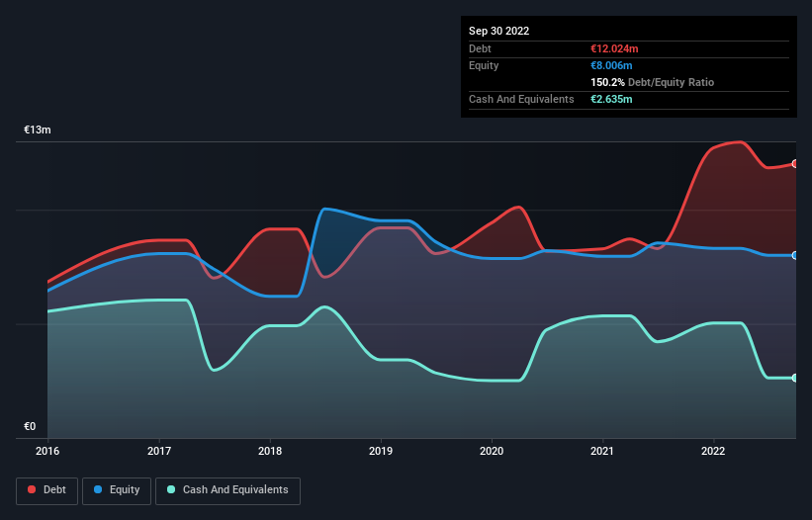Click the Equity label in tooltip
The image size is (812, 520).
(484, 65)
